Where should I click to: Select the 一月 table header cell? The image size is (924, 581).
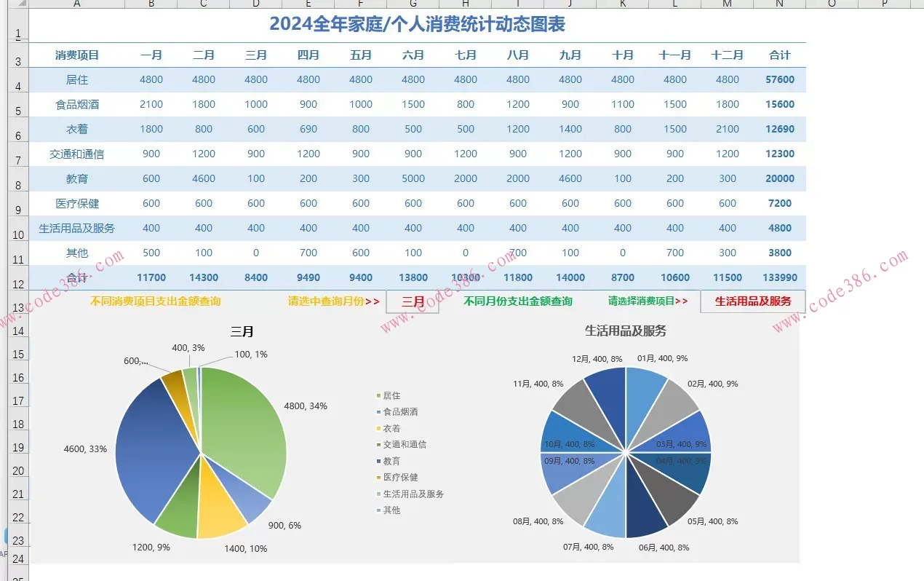click(151, 55)
